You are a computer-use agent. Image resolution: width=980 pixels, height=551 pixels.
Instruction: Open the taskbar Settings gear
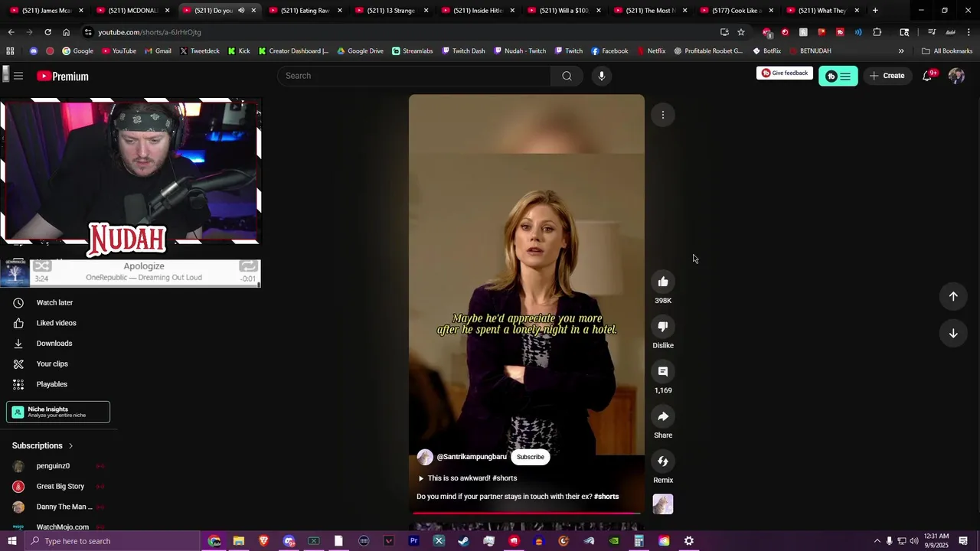[689, 541]
